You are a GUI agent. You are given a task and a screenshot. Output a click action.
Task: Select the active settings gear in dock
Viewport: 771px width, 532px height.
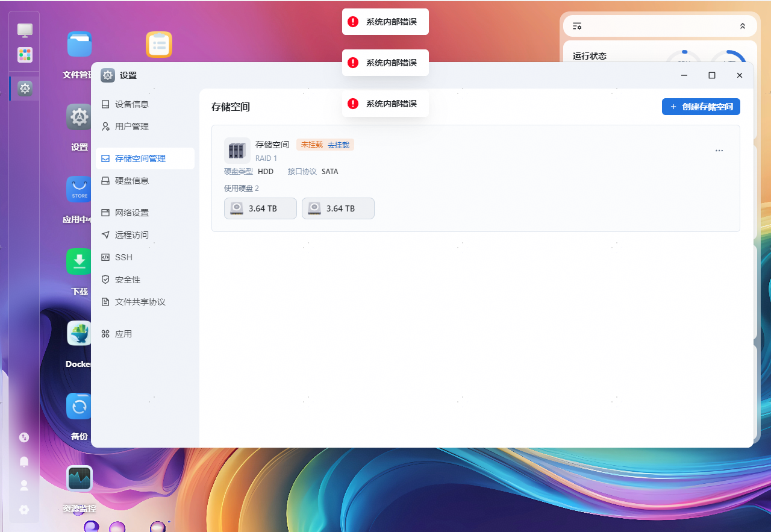tap(25, 89)
